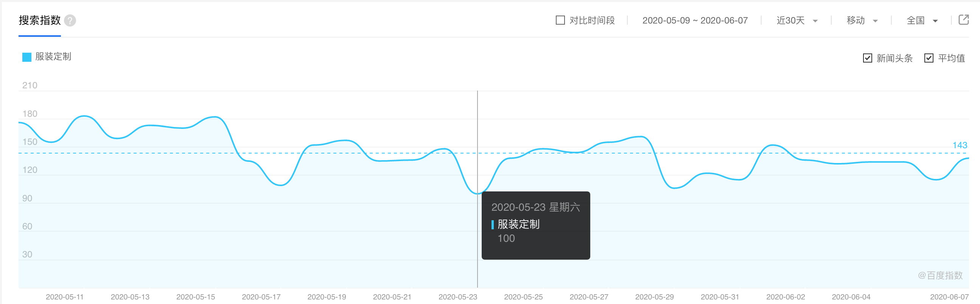
Task: Expand the 移动 device dropdown
Action: [862, 20]
